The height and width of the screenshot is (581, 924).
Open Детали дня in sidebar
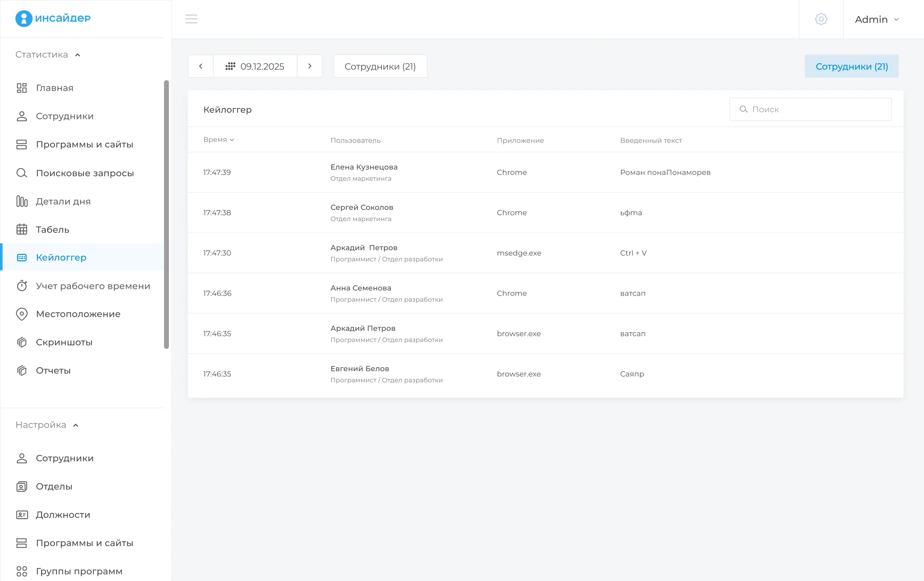(63, 201)
